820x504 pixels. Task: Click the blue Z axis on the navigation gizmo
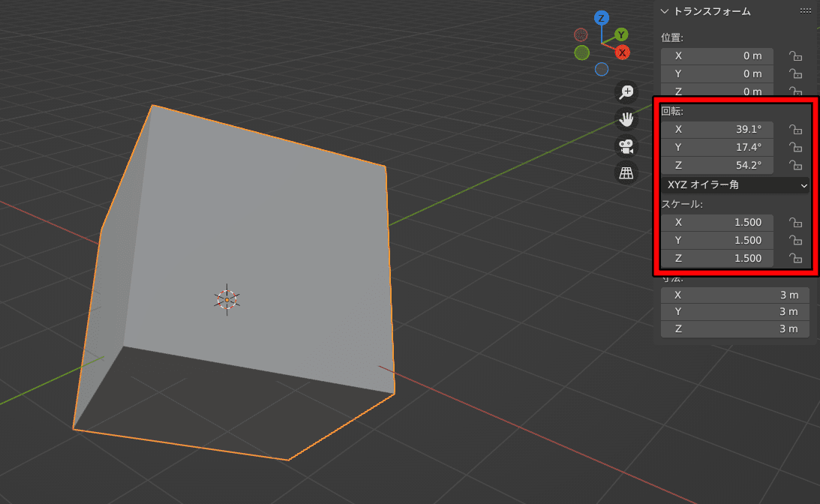602,16
